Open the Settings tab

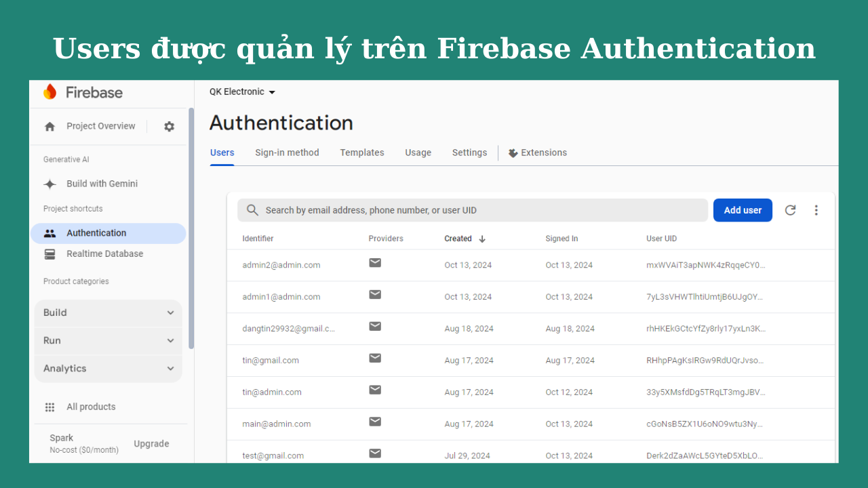pyautogui.click(x=469, y=153)
